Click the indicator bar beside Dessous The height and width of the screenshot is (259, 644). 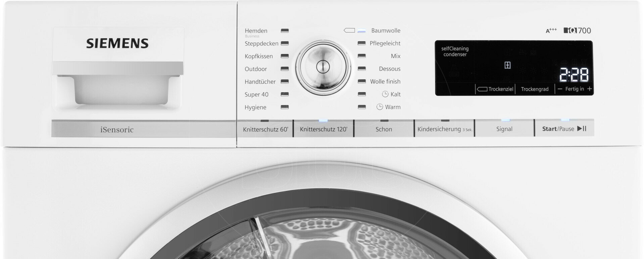click(361, 69)
